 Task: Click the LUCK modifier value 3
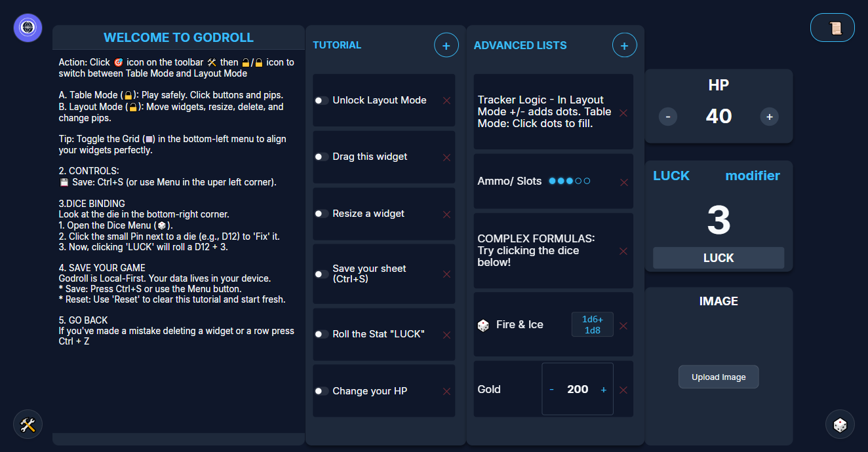tap(719, 220)
